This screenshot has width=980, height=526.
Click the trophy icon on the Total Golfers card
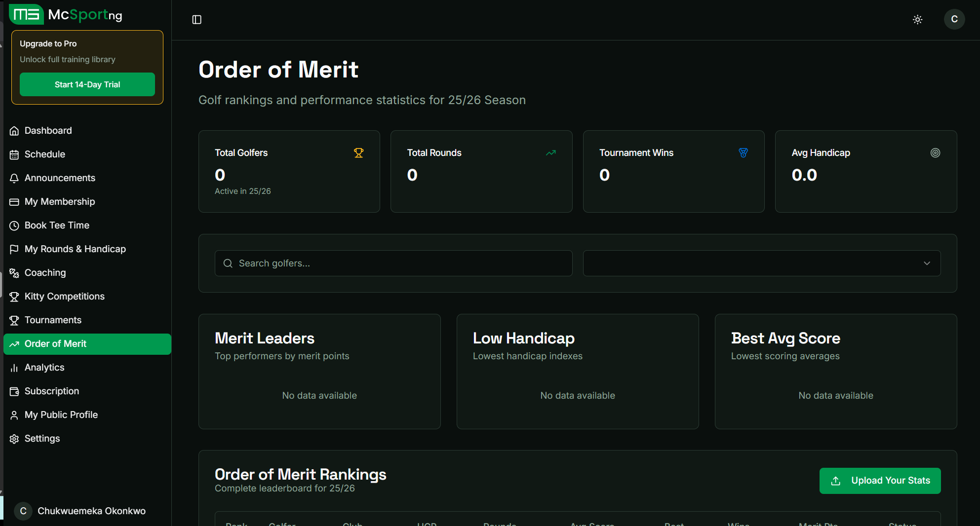click(358, 153)
